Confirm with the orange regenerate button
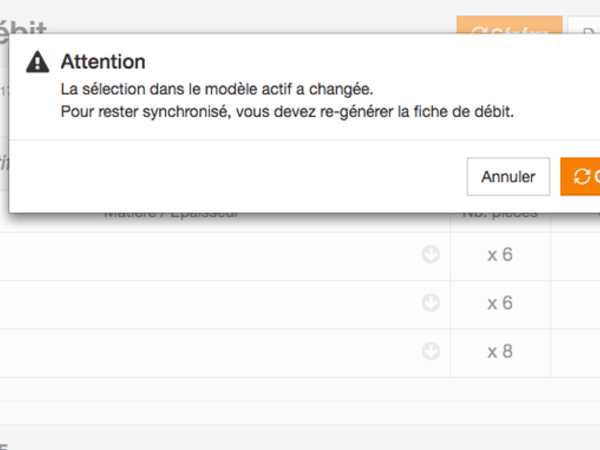 click(x=582, y=177)
